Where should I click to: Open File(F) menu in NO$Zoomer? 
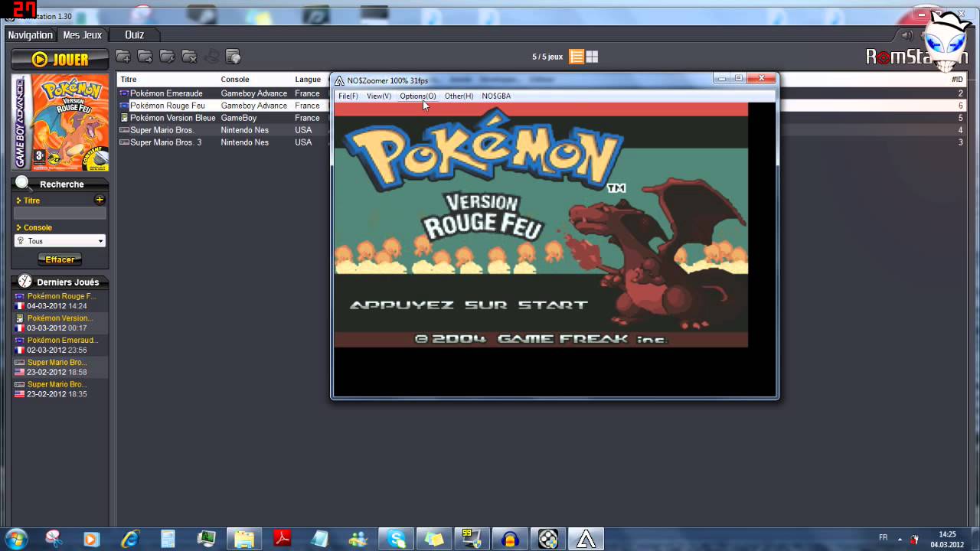coord(348,96)
